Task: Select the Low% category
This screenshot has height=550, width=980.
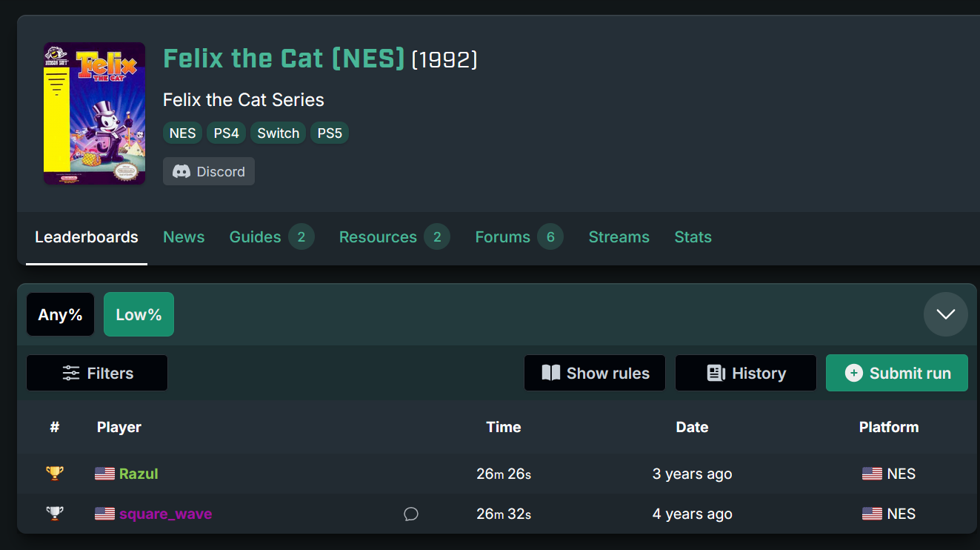Action: click(139, 314)
